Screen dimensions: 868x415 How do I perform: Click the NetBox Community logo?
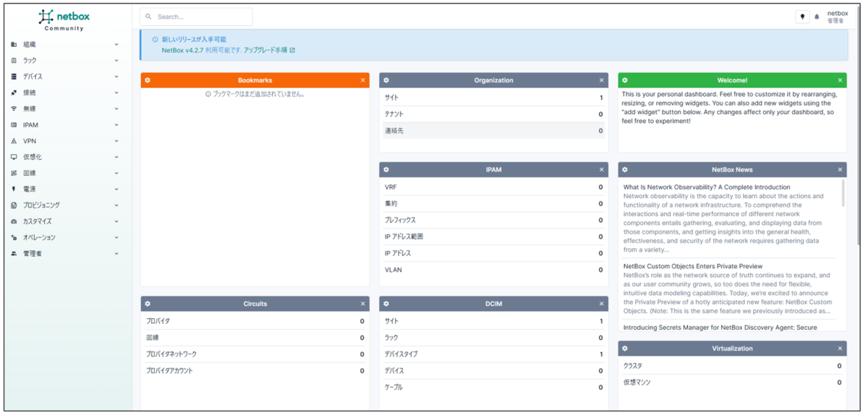click(x=64, y=20)
